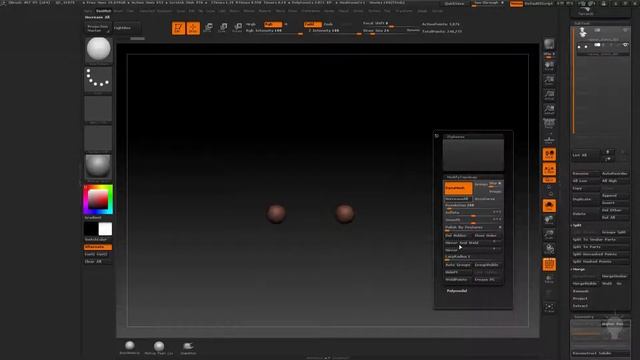Screen dimensions: 640x360
Task: Toggle Rgb color mode button
Action: click(273, 24)
